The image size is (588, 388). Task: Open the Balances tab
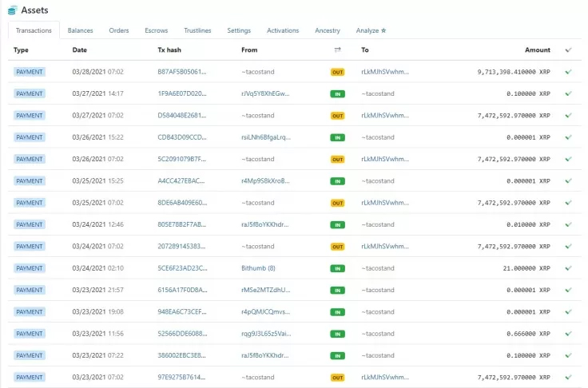click(80, 30)
